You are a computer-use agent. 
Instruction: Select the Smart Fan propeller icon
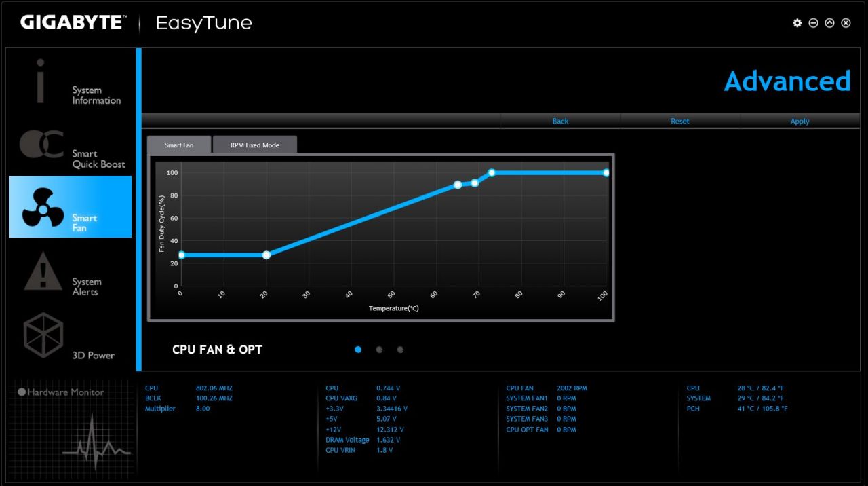43,208
